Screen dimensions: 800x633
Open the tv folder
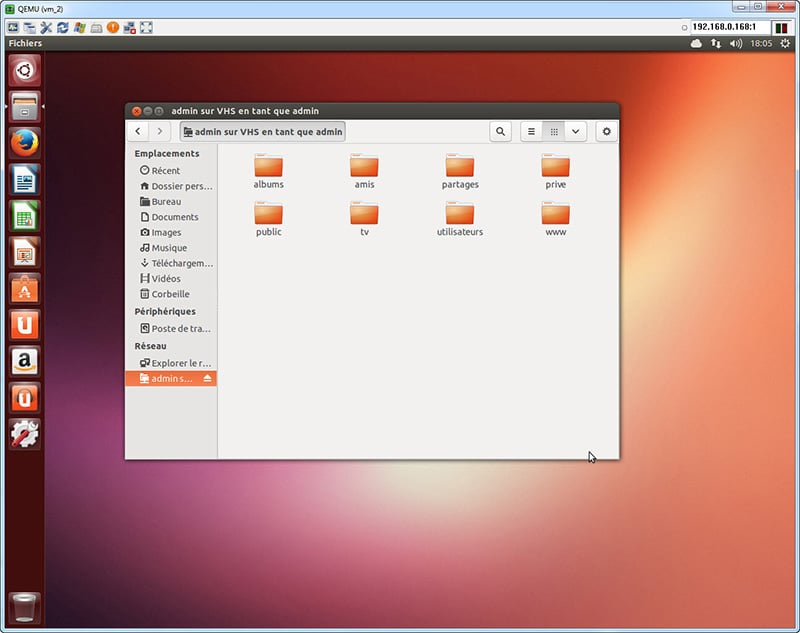pyautogui.click(x=364, y=218)
